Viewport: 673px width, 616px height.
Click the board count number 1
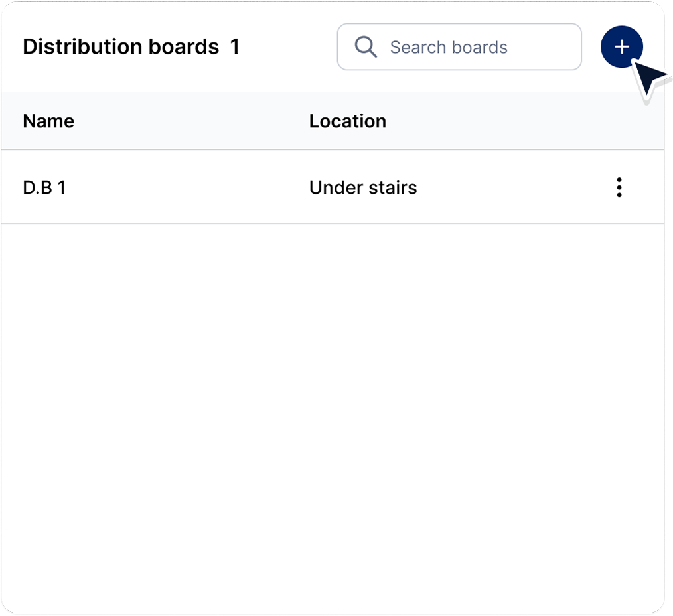[235, 46]
